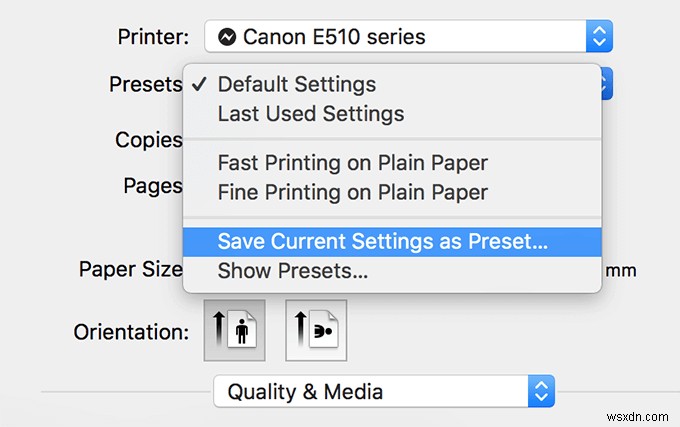Select Save Current Settings as Preset…
Screen dimensions: 680x427
383,241
